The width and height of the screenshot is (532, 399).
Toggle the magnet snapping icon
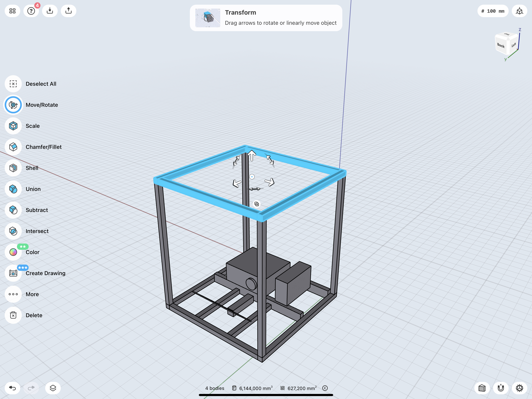[501, 388]
